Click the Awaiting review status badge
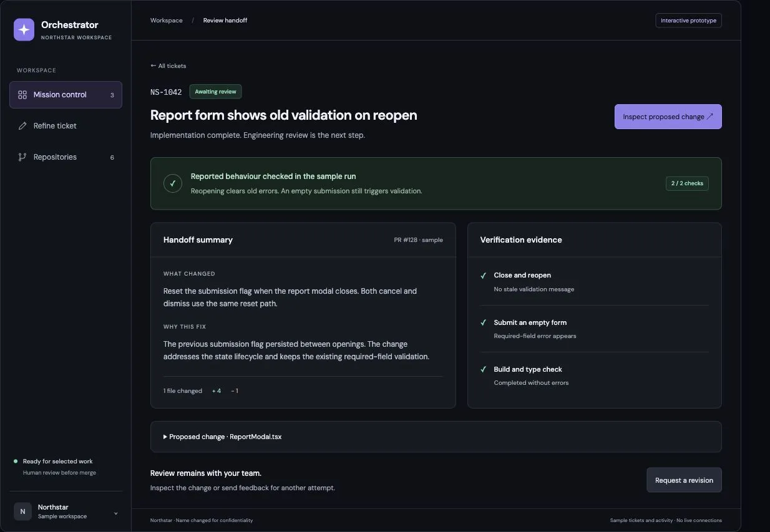This screenshot has height=532, width=770. pyautogui.click(x=215, y=92)
